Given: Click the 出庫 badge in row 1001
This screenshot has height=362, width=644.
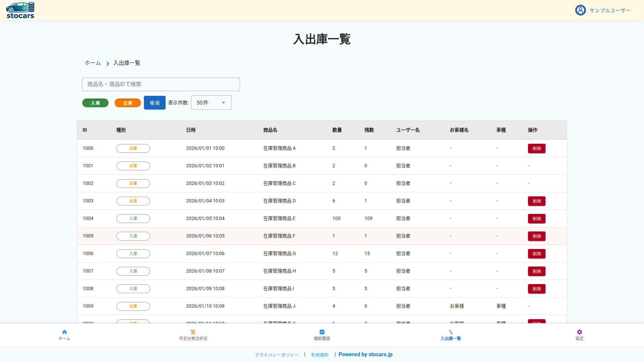Looking at the screenshot, I should [133, 166].
